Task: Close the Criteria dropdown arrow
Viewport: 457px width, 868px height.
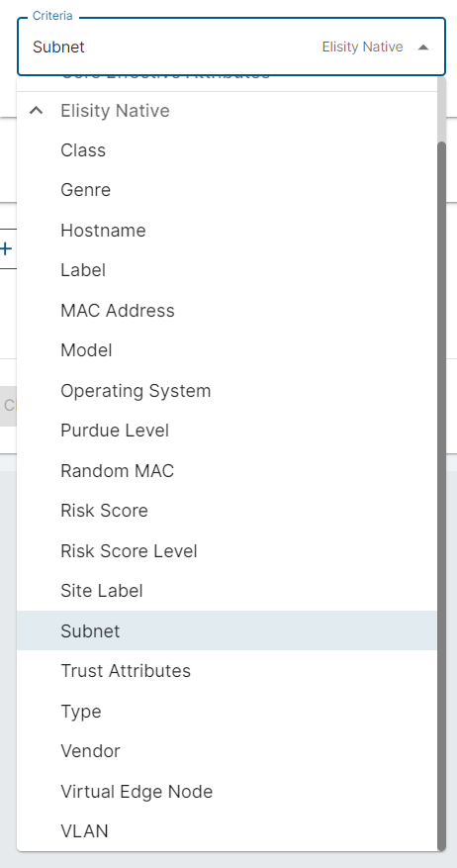Action: (423, 48)
